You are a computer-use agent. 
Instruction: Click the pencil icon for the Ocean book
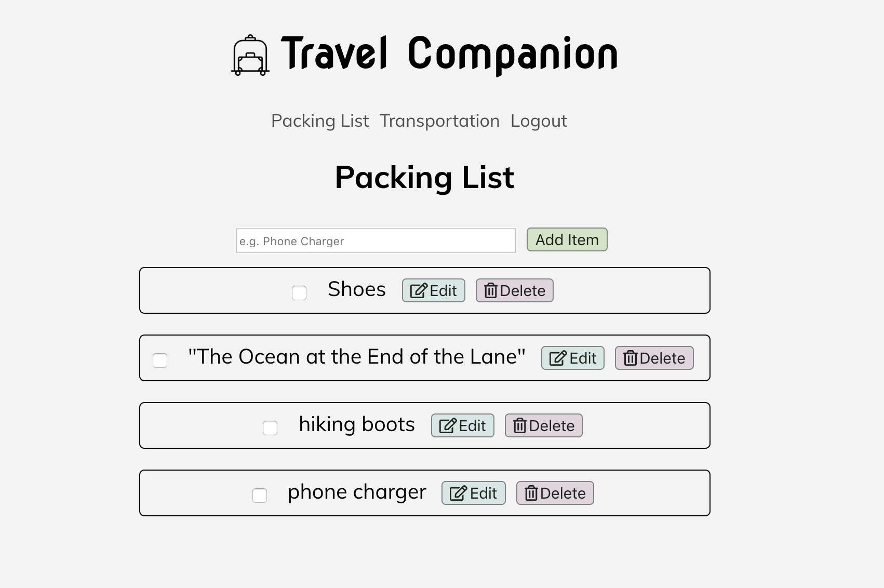point(558,358)
